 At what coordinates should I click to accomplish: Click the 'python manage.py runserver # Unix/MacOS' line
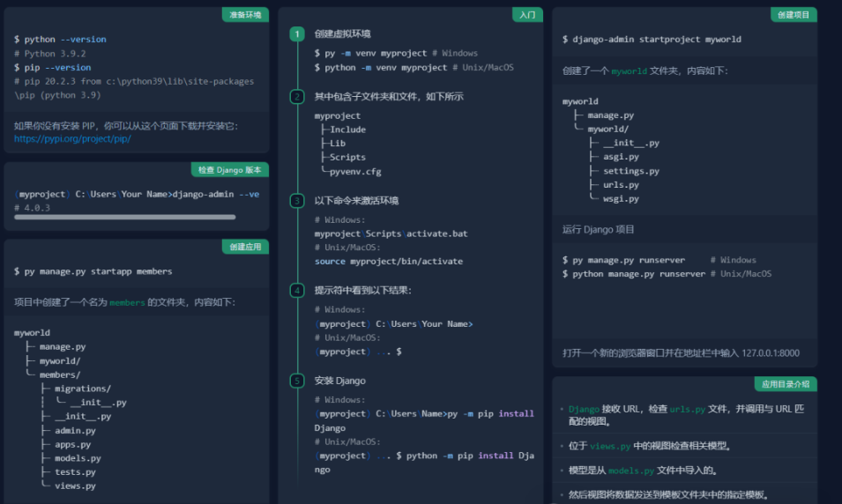667,274
